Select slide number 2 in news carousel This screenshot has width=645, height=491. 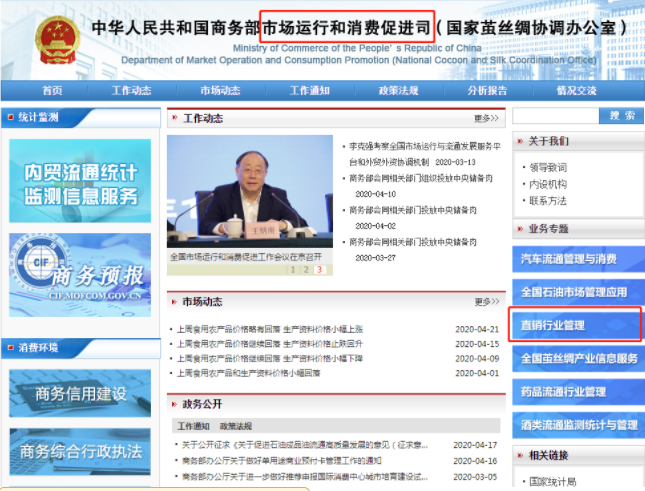306,269
